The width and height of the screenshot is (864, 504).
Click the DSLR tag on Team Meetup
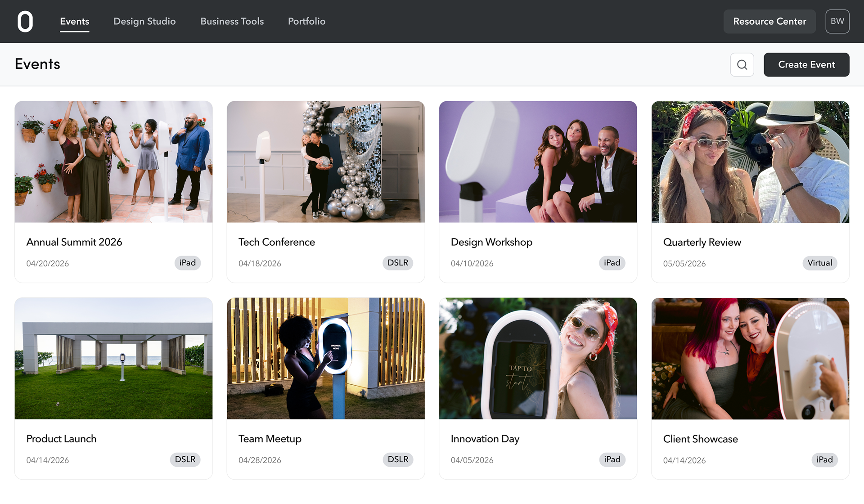click(398, 459)
